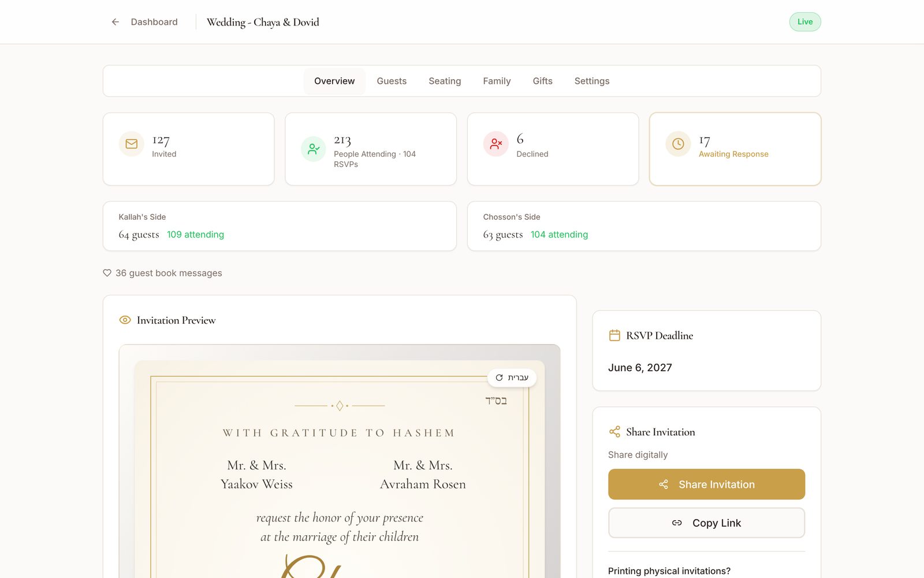Open 36 guest book messages

point(169,273)
